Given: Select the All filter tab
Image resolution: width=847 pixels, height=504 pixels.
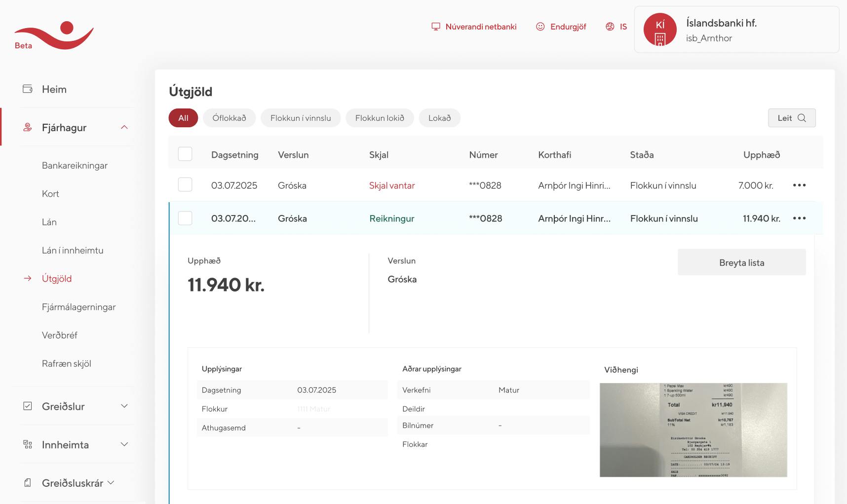Looking at the screenshot, I should [x=183, y=118].
